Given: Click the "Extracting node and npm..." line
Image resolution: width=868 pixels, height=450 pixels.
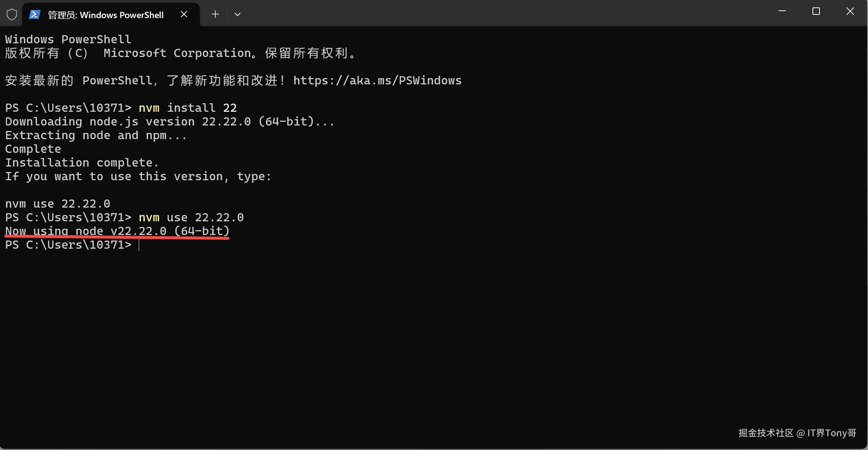Looking at the screenshot, I should click(x=96, y=135).
